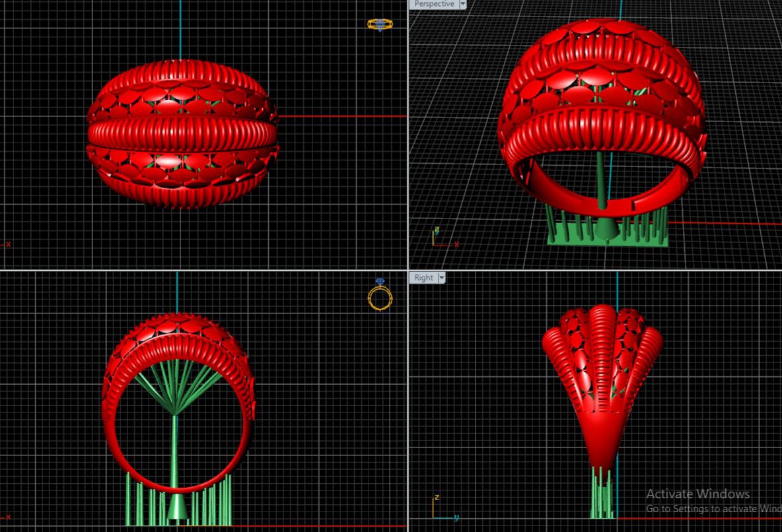Open the Right viewport dropdown arrow
This screenshot has width=782, height=532.
[441, 278]
